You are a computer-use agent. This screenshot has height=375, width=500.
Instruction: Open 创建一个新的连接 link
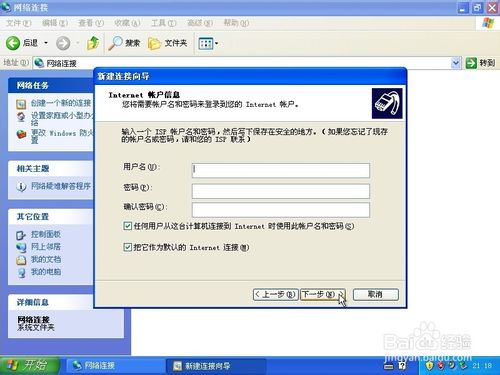61,103
